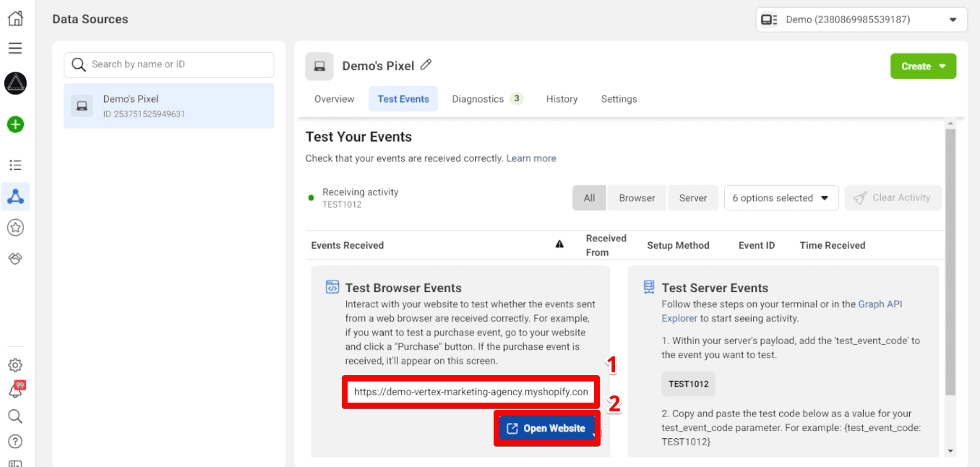Expand the Demo account dropdown
The height and width of the screenshot is (467, 980).
[x=861, y=20]
